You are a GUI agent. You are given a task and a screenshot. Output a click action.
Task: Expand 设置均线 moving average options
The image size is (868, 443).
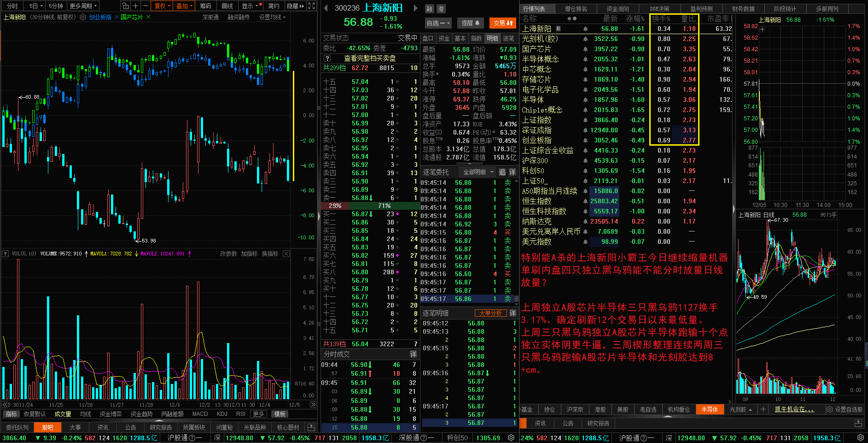coord(272,17)
